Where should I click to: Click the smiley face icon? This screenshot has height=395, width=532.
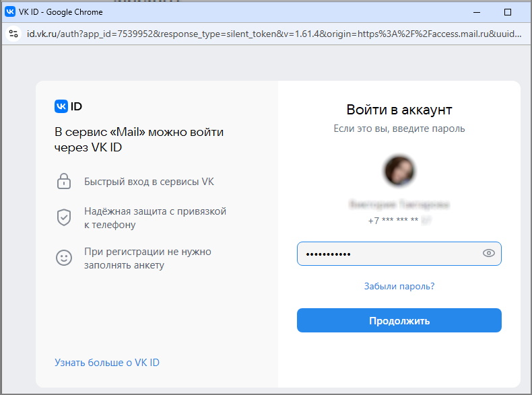click(64, 258)
